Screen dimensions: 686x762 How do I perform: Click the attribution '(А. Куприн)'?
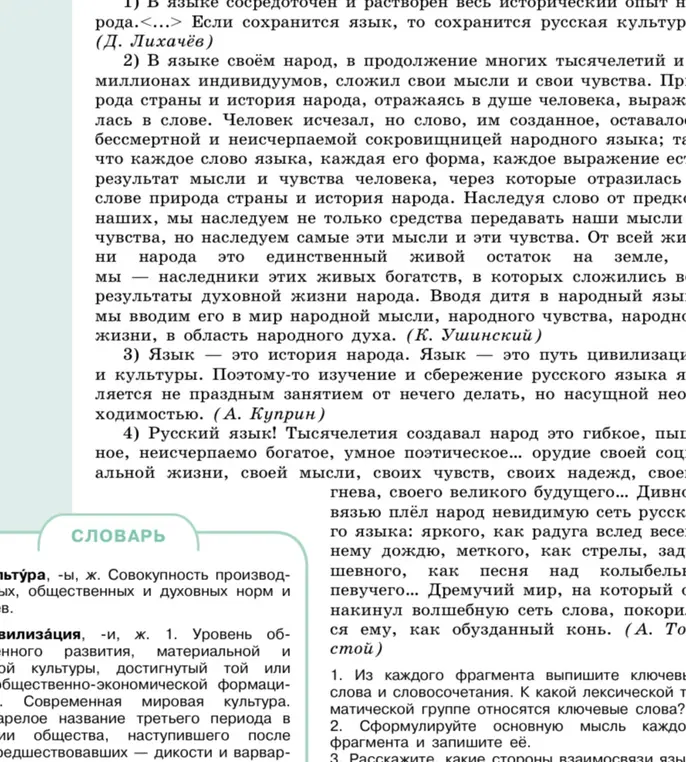(x=269, y=414)
